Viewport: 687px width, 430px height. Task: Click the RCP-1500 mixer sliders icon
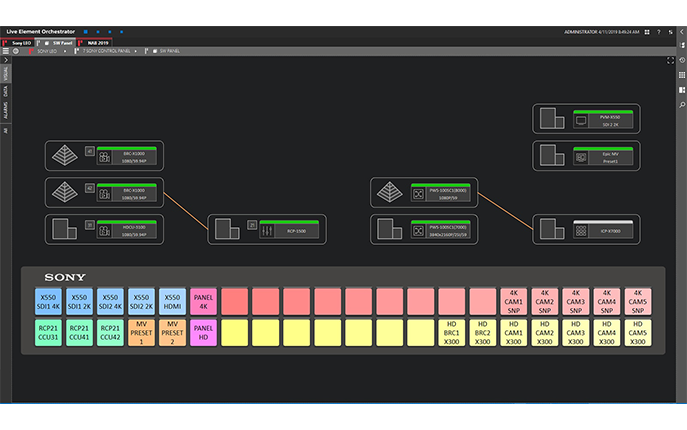267,230
